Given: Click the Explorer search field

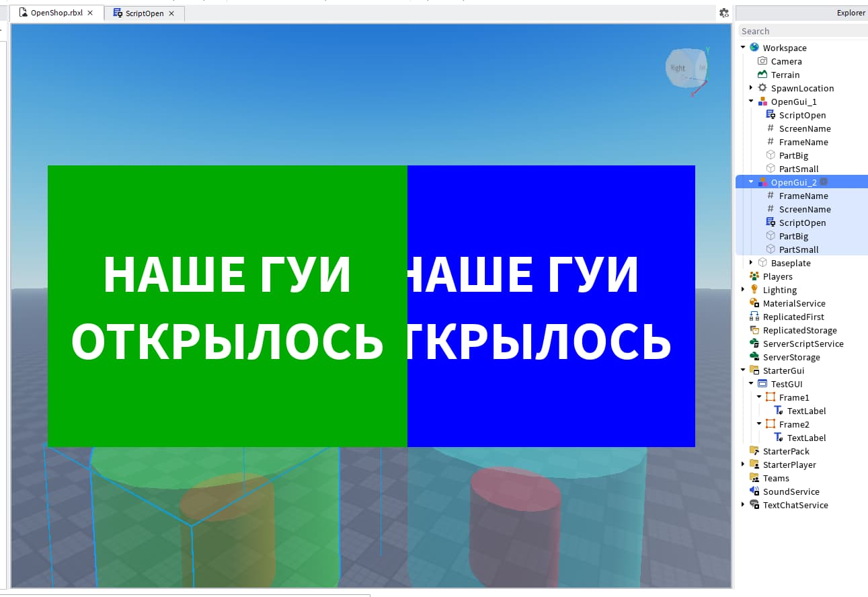Looking at the screenshot, I should pos(803,31).
